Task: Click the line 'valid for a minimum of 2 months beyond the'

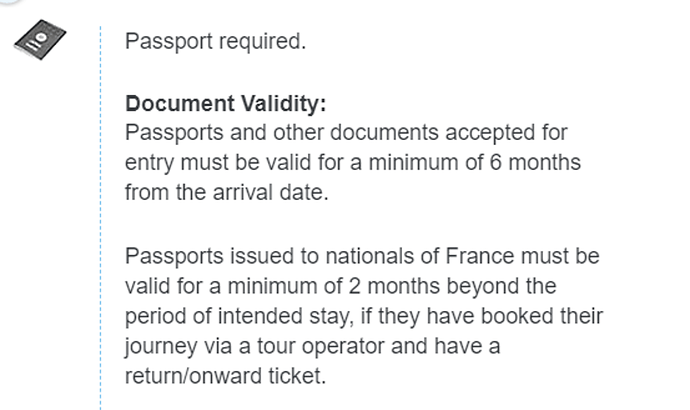Action: 341,286
